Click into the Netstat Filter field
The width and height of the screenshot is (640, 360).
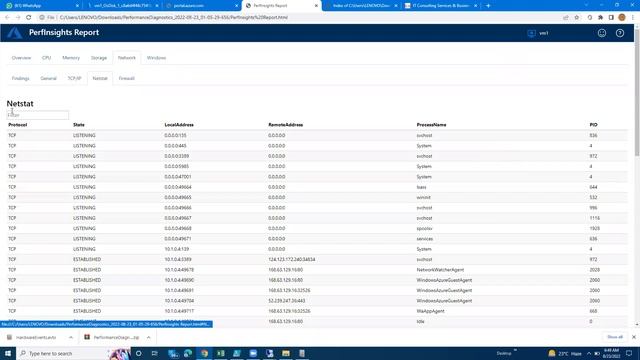point(38,115)
